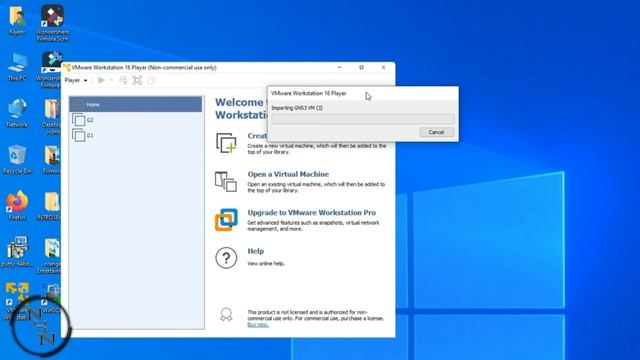The image size is (640, 360).
Task: Click 'View online help.' description text
Action: click(x=266, y=264)
